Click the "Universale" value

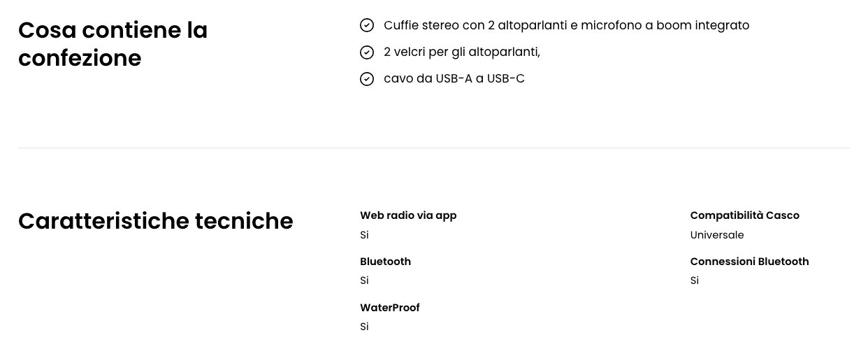(x=717, y=235)
